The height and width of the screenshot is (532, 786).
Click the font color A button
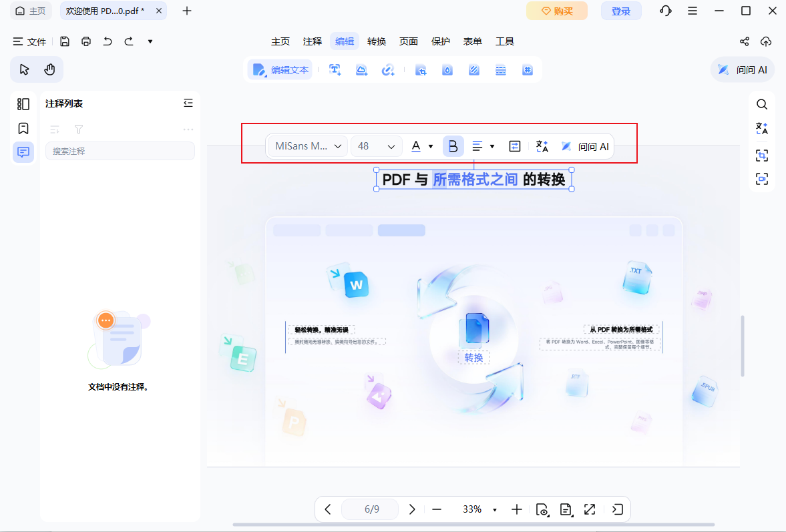[416, 146]
